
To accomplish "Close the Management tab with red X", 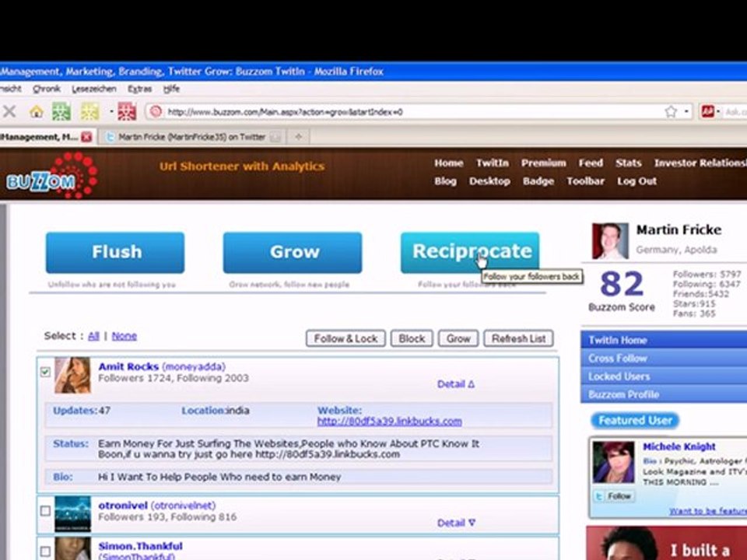I will pyautogui.click(x=86, y=137).
